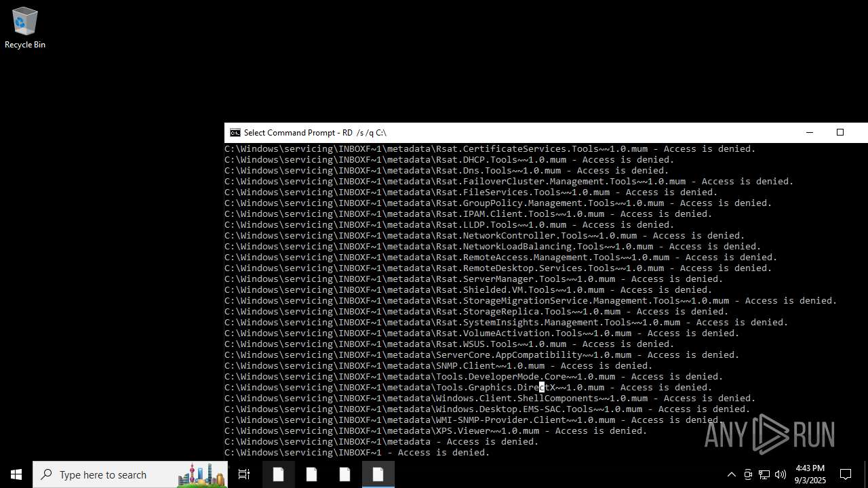Click the Rsat.StorageMigrationService.Management.Tools line

tap(531, 301)
